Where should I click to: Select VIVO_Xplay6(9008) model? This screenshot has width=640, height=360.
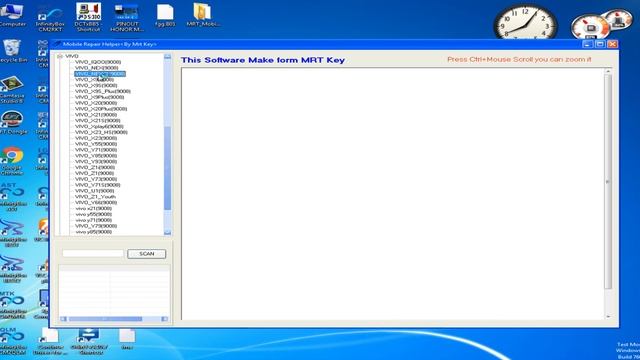99,127
